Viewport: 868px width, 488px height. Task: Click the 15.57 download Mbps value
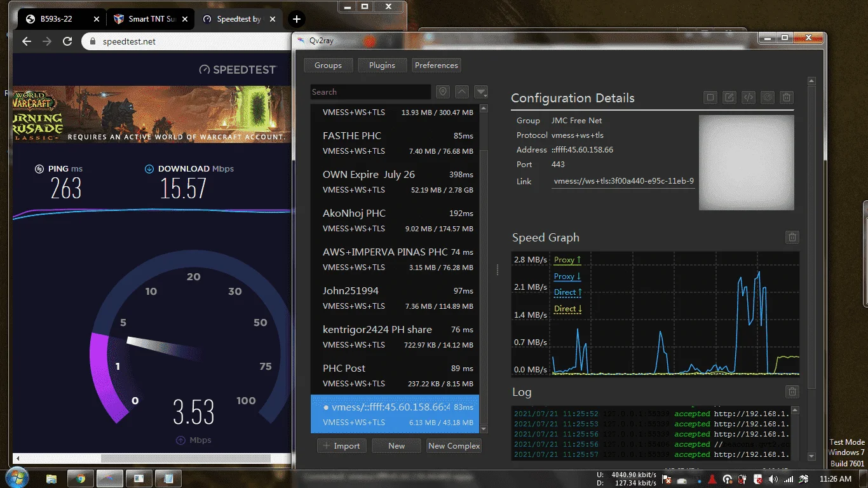[183, 189]
